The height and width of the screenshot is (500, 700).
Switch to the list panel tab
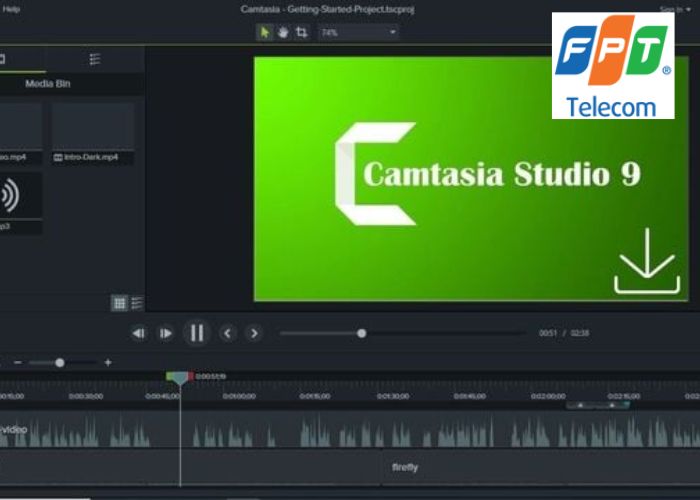[95, 60]
